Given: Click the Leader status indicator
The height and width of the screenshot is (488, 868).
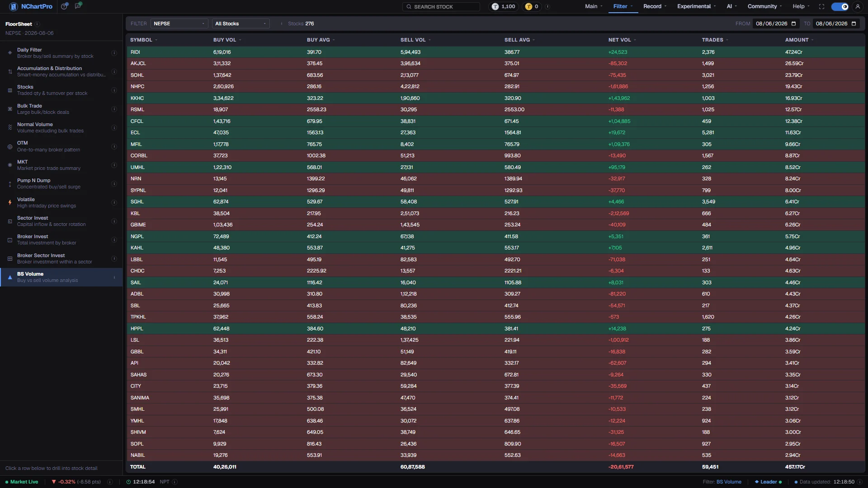Looking at the screenshot, I should tap(768, 482).
